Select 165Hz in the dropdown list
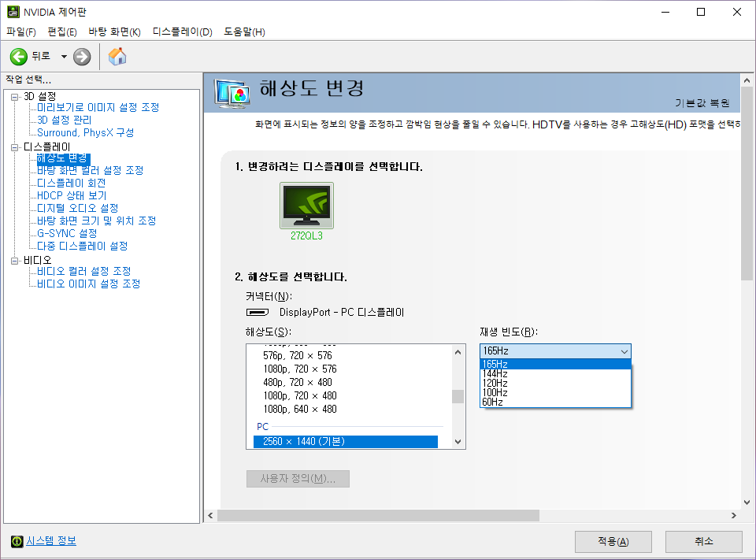The height and width of the screenshot is (560, 756). [555, 364]
